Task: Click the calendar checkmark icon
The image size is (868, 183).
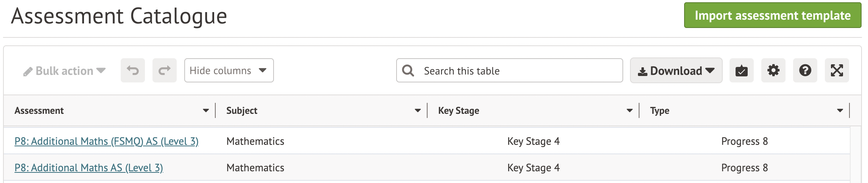Action: click(742, 70)
